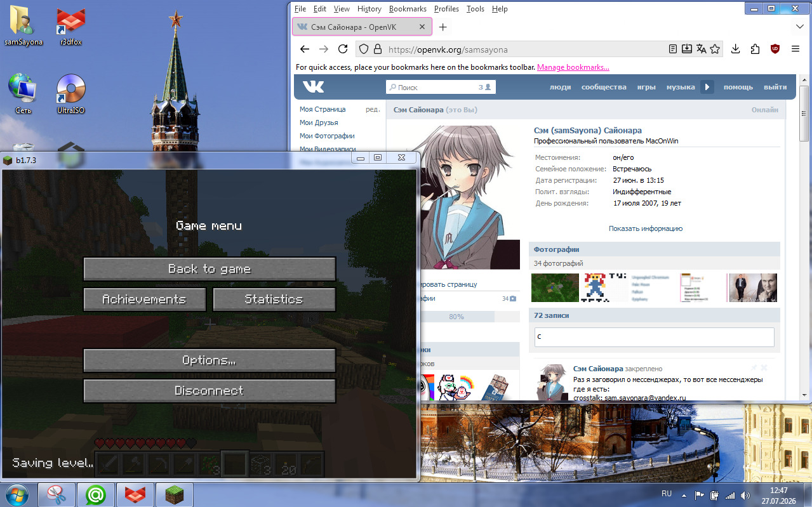Open the browser Help menu

tap(500, 9)
